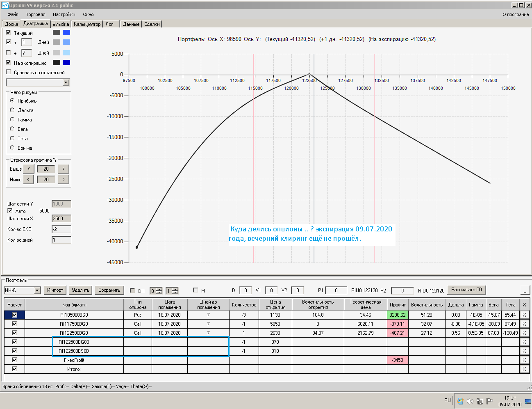Enable the plus 7 Дней curve checkbox

[x=8, y=53]
